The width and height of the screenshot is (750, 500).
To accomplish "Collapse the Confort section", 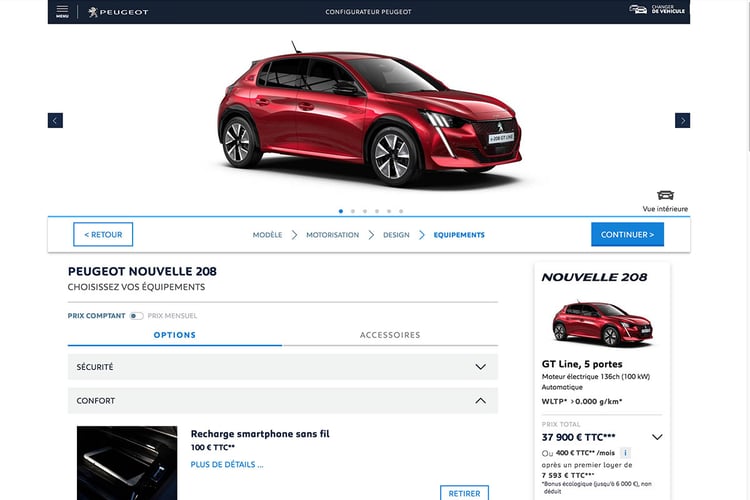I will pos(480,401).
